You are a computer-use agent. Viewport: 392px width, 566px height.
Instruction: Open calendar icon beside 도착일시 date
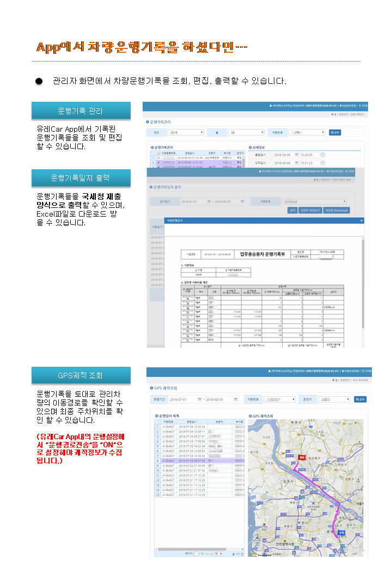coord(297,162)
